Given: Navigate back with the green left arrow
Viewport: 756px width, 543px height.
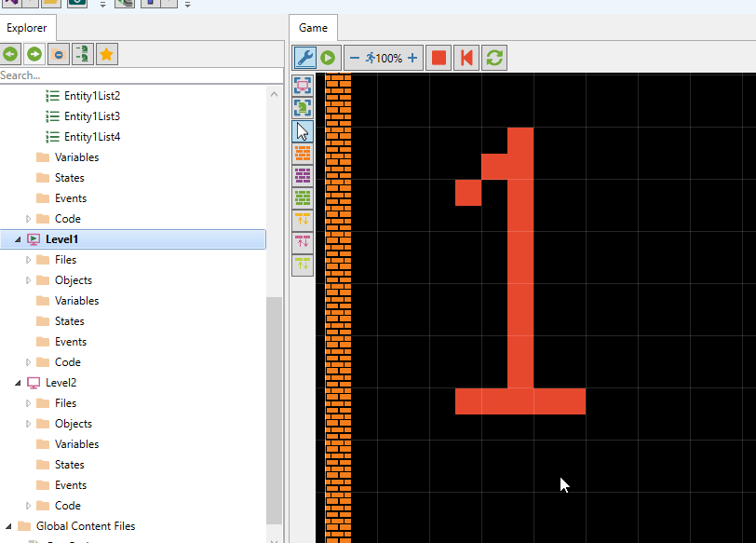Looking at the screenshot, I should (10, 54).
